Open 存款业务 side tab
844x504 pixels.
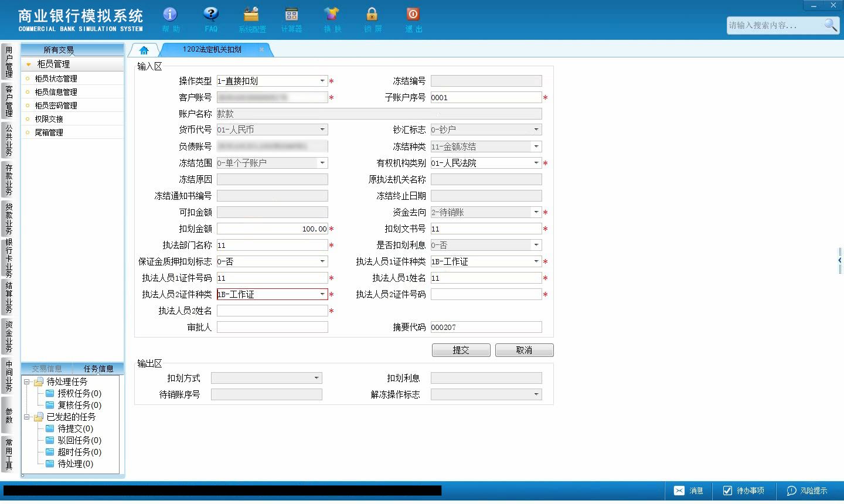pos(9,179)
